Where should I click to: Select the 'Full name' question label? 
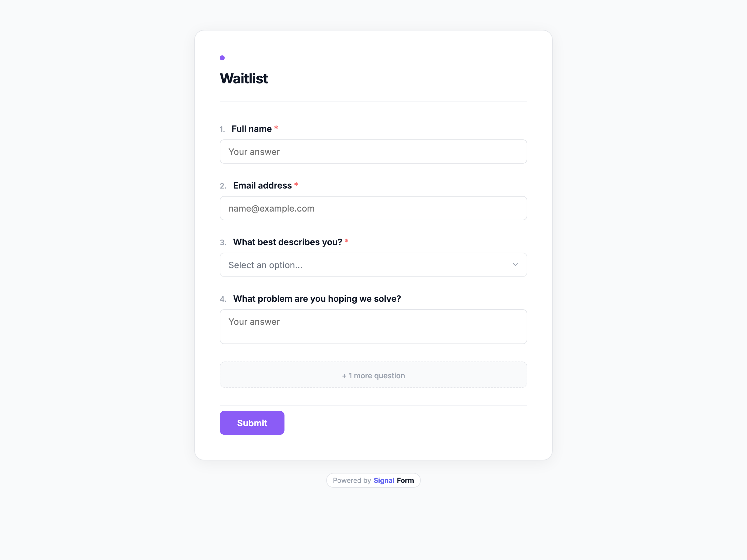pyautogui.click(x=251, y=129)
